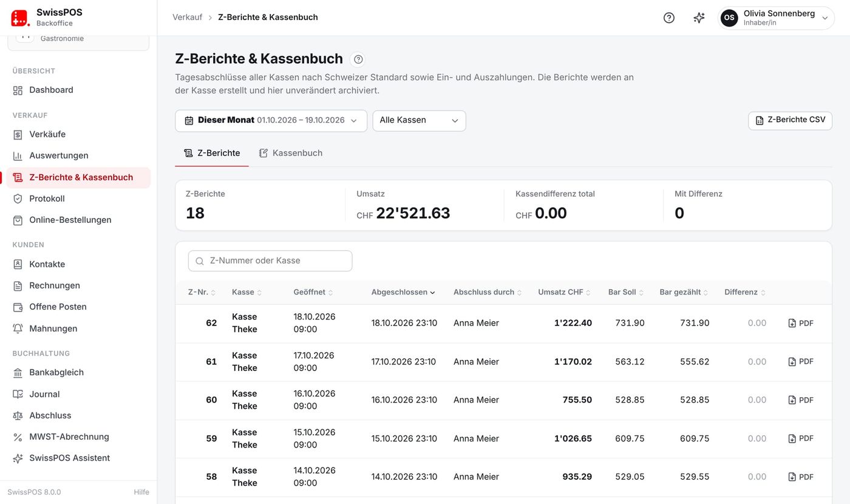Image resolution: width=850 pixels, height=504 pixels.
Task: Select the Z-Berichte tab
Action: (x=212, y=153)
